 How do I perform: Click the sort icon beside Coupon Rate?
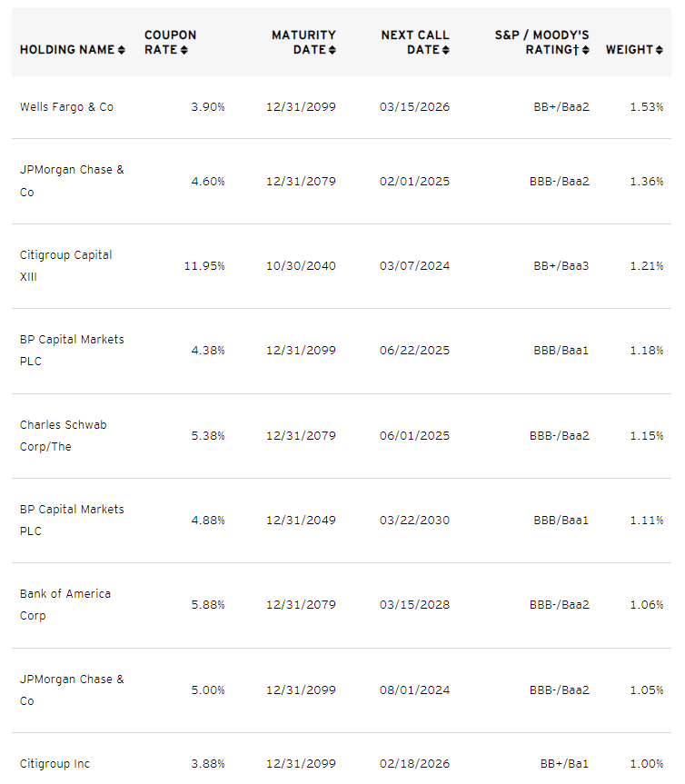(x=184, y=50)
